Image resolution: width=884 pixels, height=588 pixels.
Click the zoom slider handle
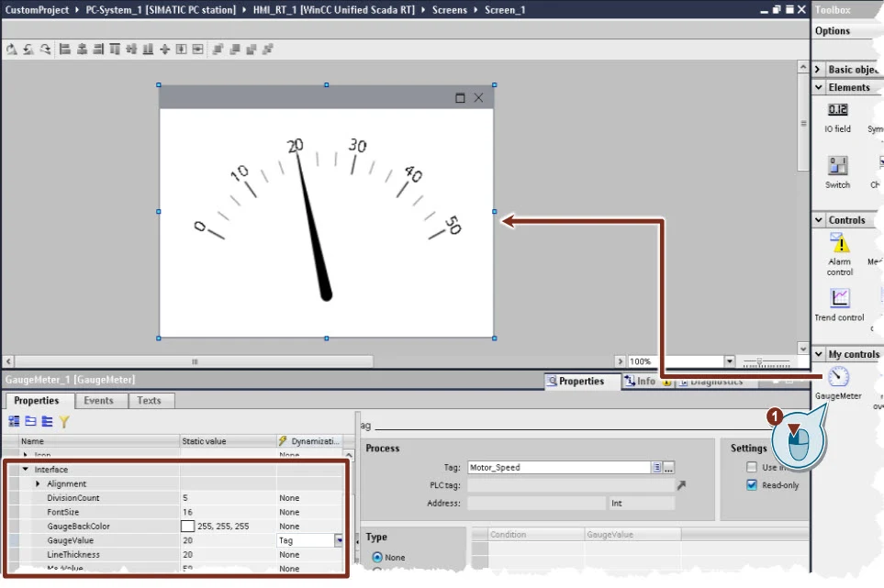tap(759, 362)
